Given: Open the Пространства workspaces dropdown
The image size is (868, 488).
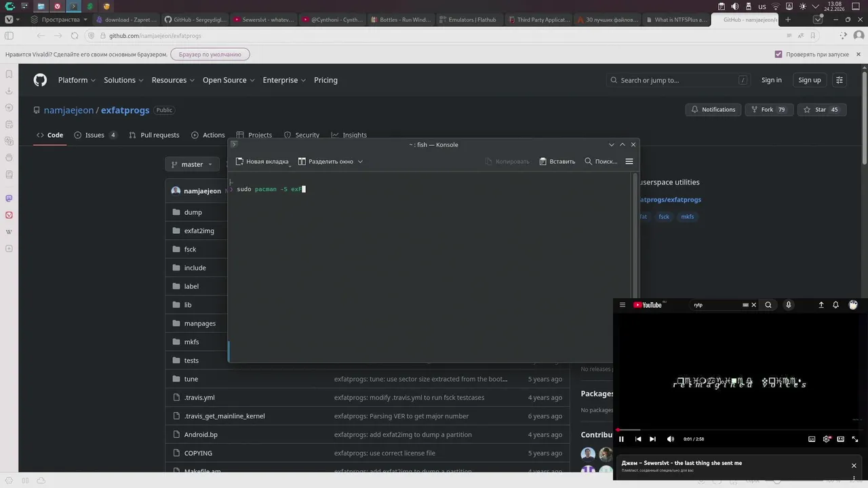Looking at the screenshot, I should (x=59, y=20).
